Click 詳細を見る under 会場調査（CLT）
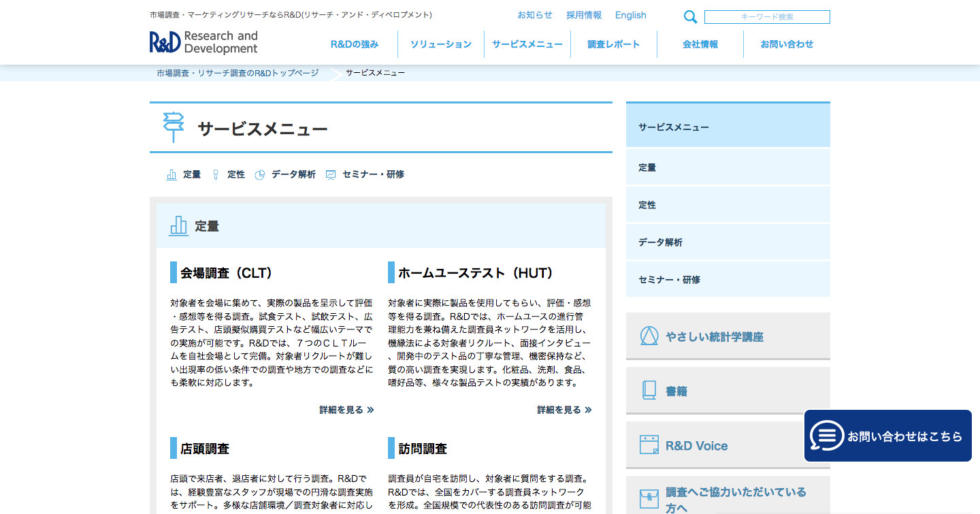 (x=346, y=410)
